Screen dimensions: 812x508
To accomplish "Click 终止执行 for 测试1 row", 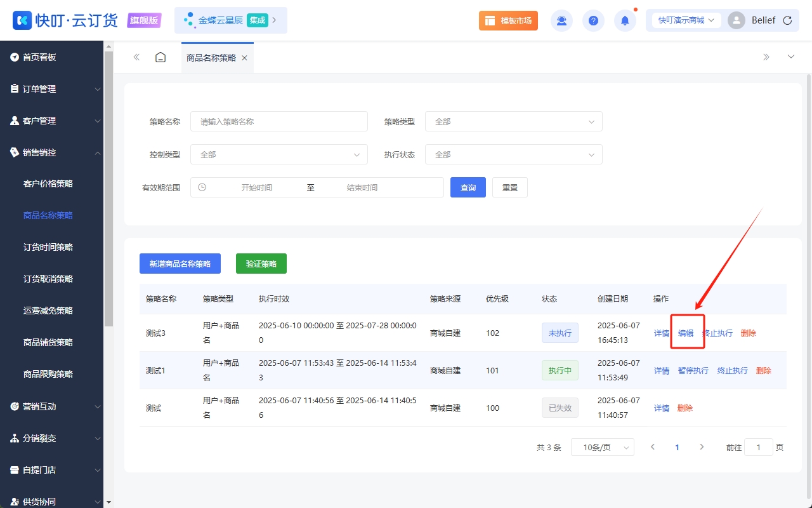I will (x=733, y=370).
